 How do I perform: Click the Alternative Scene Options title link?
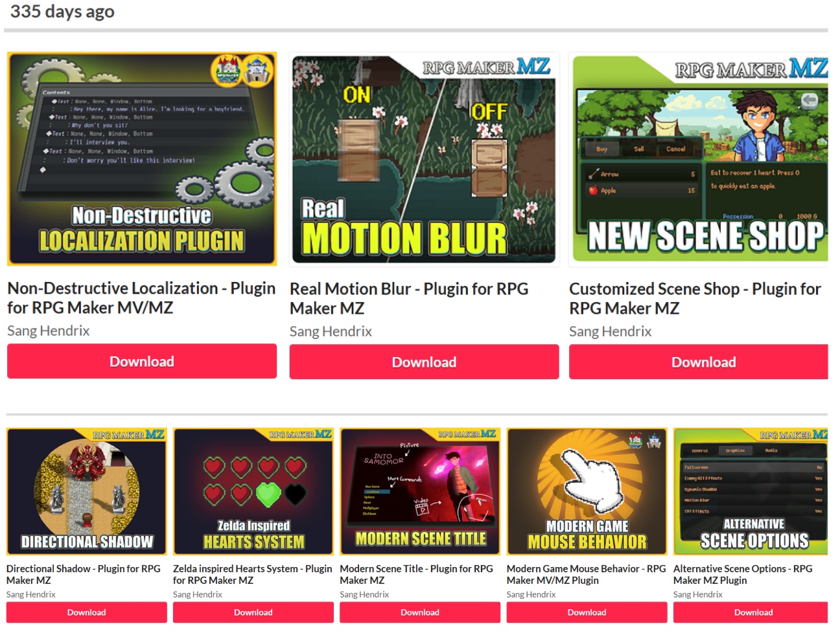tap(743, 574)
